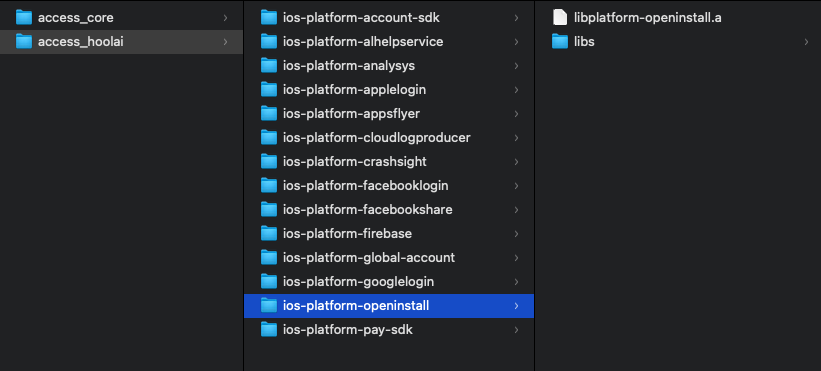Select the access_core folder name
This screenshot has height=371, width=821.
75,18
